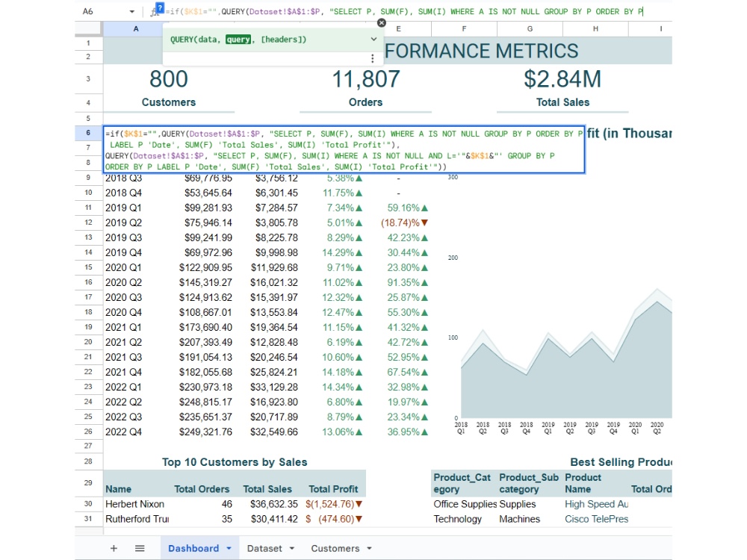Collapse the QUERY function hint chevron
This screenshot has height=560, width=747.
[373, 40]
